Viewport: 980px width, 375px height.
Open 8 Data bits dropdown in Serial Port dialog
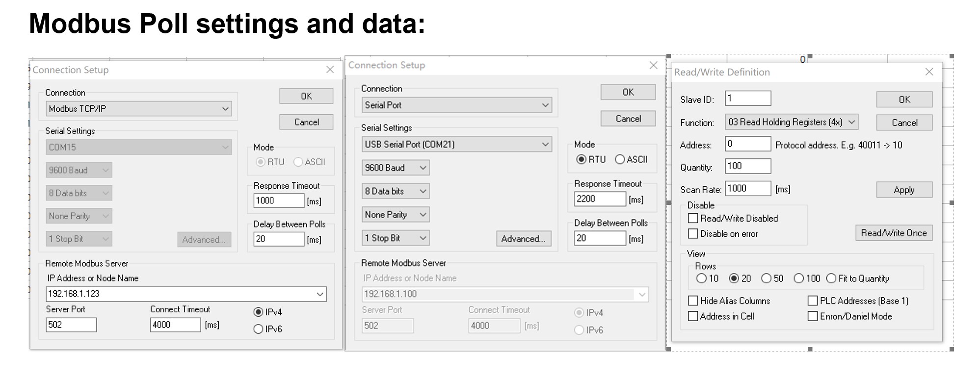pos(396,191)
